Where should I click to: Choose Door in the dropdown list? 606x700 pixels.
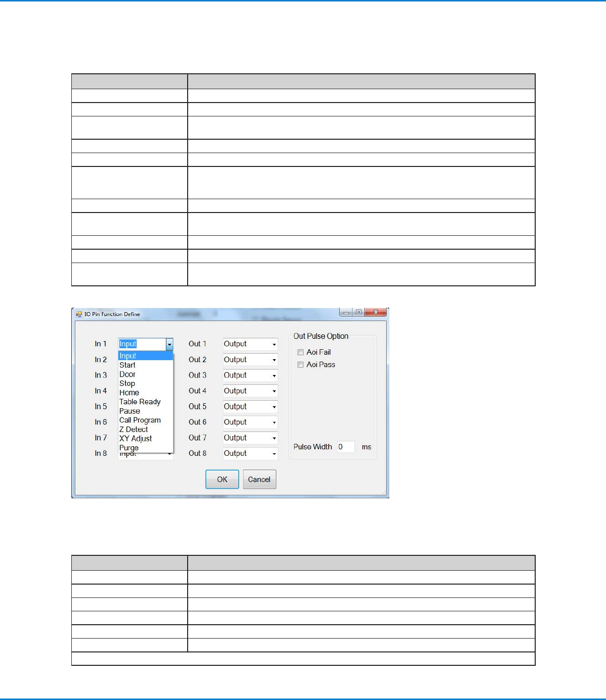pos(146,375)
